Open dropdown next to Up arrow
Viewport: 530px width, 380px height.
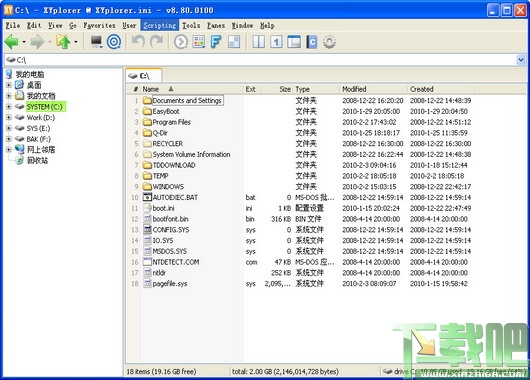click(x=76, y=42)
